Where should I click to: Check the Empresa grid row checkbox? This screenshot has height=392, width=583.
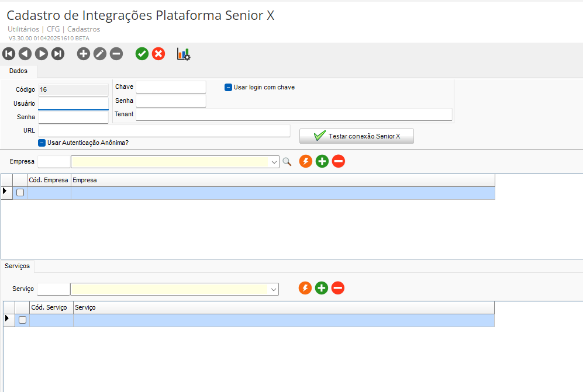tap(20, 193)
